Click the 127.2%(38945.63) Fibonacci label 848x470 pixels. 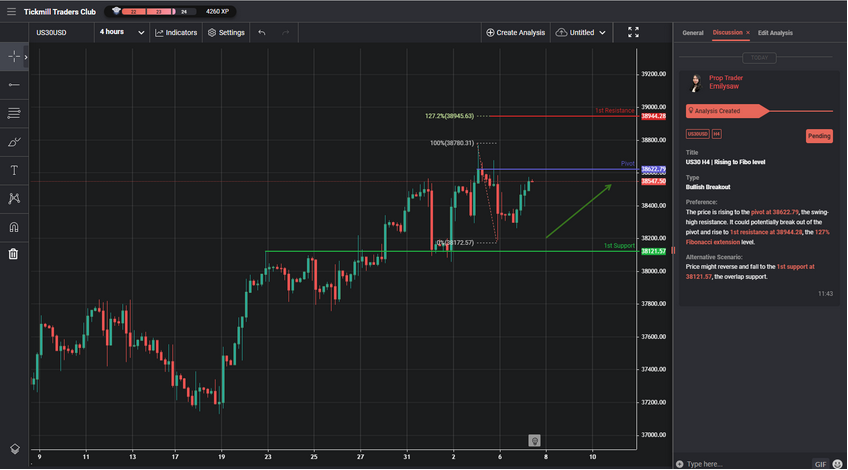449,116
